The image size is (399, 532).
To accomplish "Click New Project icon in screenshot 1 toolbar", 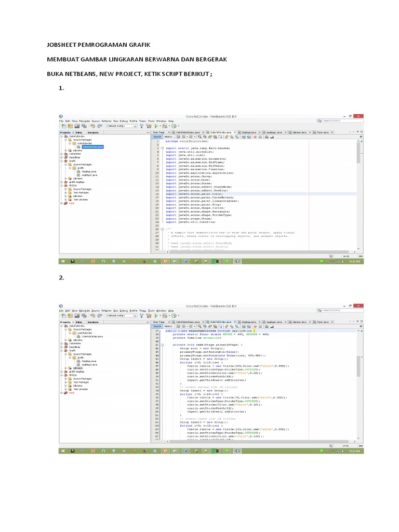I will [63, 126].
